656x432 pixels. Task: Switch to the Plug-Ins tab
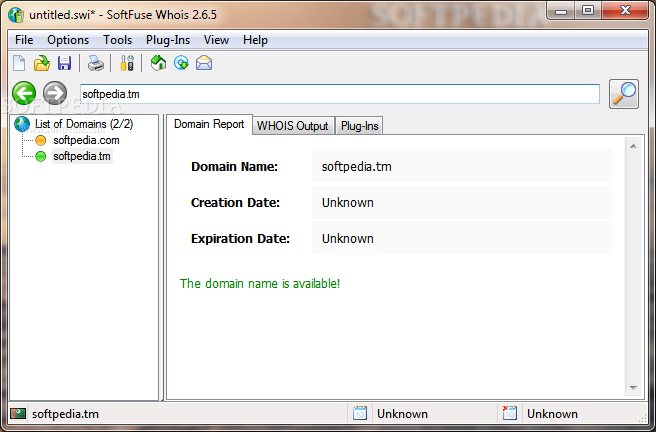click(359, 126)
